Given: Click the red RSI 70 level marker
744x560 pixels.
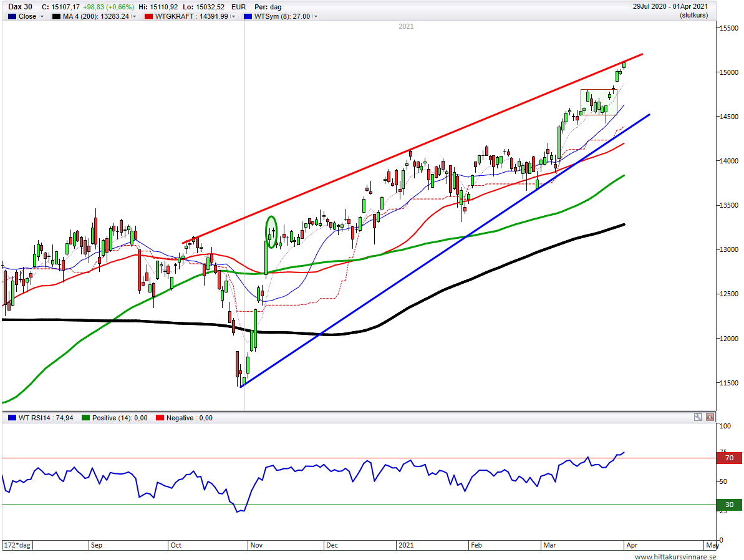Looking at the screenshot, I should pyautogui.click(x=729, y=458).
